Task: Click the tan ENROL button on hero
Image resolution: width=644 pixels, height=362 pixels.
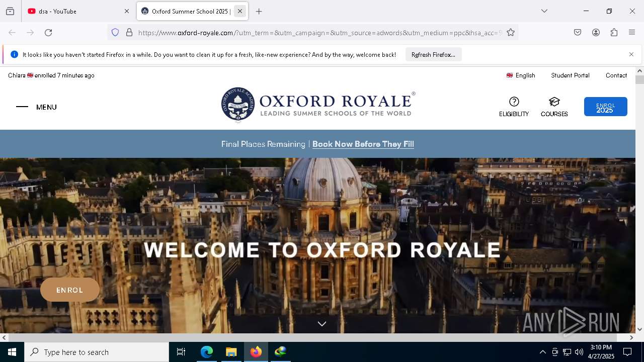Action: click(x=70, y=290)
